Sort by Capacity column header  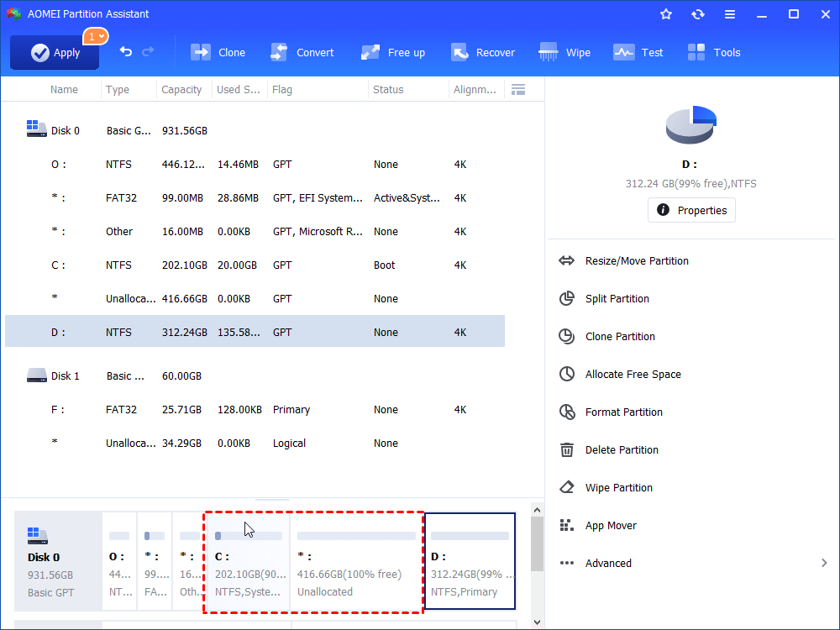181,90
